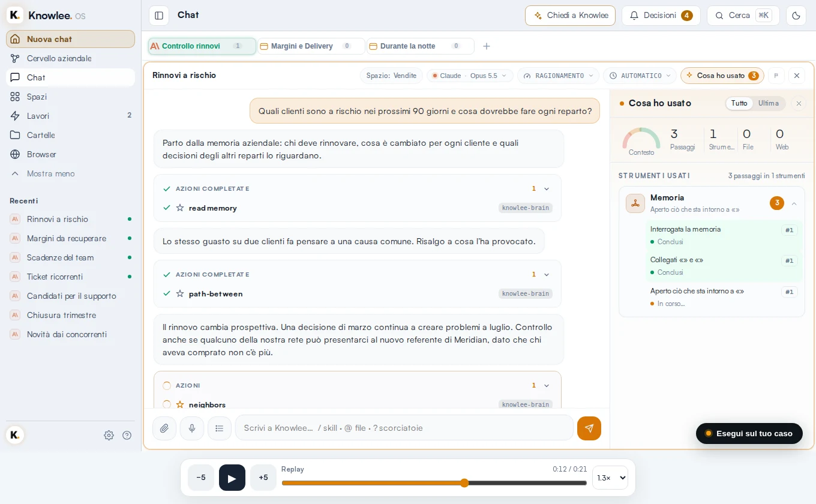This screenshot has height=504, width=816.
Task: Add a new chat tab with plus
Action: 487,46
